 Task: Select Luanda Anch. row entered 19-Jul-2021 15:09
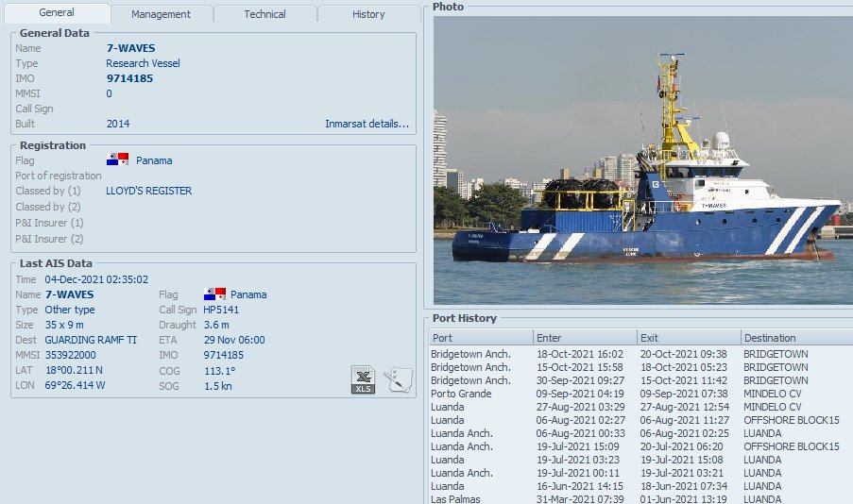640,446
